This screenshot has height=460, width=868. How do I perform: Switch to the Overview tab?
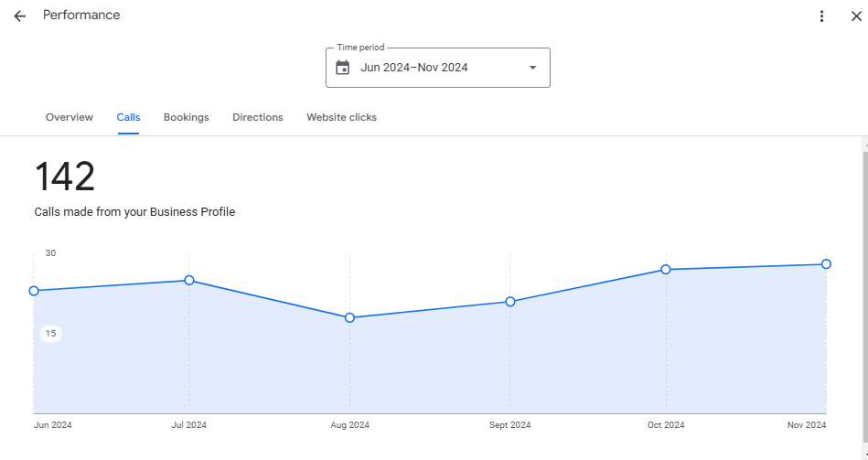70,117
